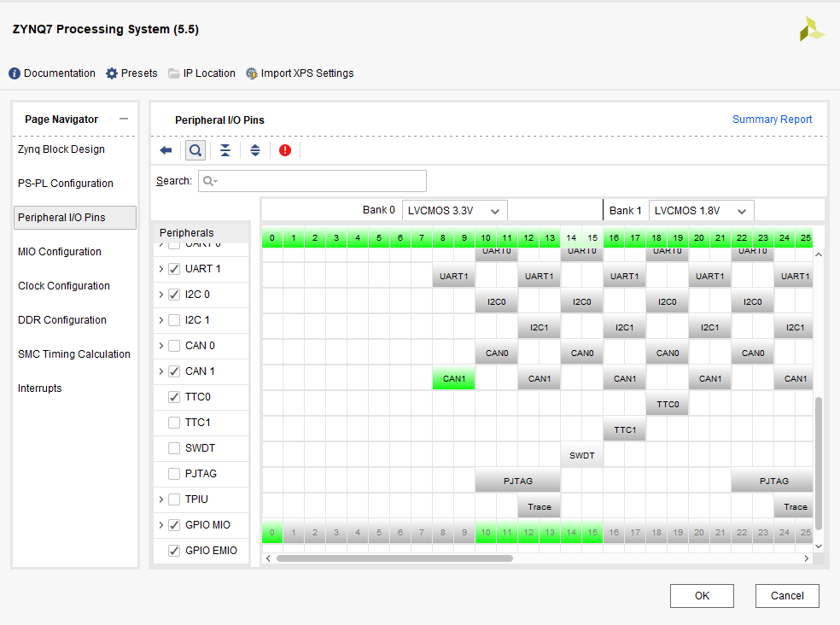Click the vertical scrollbar up arrow
The width and height of the screenshot is (840, 625).
click(819, 254)
